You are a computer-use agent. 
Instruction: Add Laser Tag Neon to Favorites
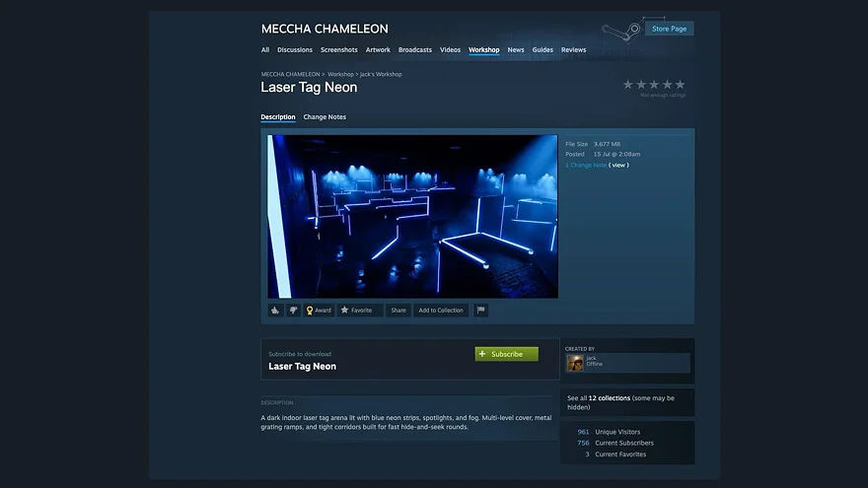pos(360,311)
